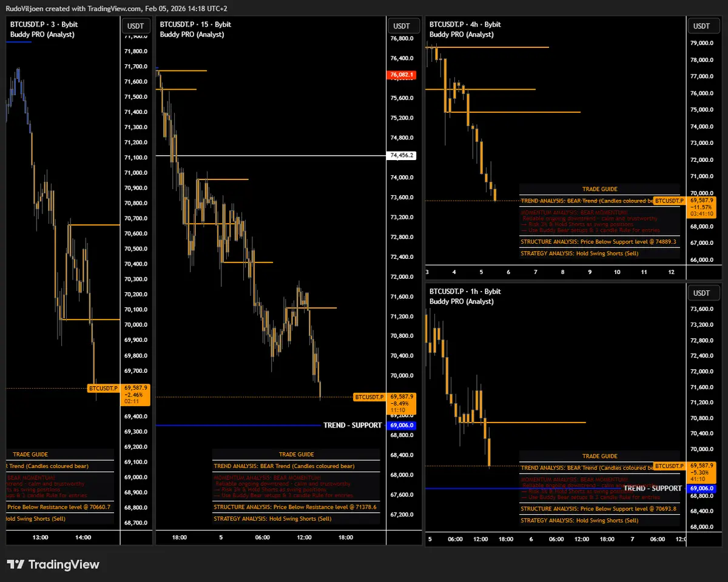The width and height of the screenshot is (728, 582).
Task: Click TRADE GUIDE header on 1h chart
Action: (600, 457)
